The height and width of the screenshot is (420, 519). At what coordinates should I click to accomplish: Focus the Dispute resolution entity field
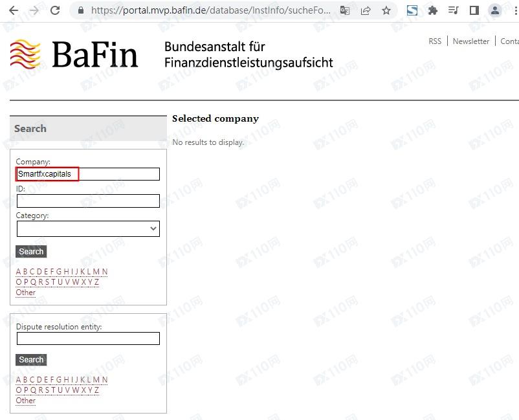tap(88, 338)
